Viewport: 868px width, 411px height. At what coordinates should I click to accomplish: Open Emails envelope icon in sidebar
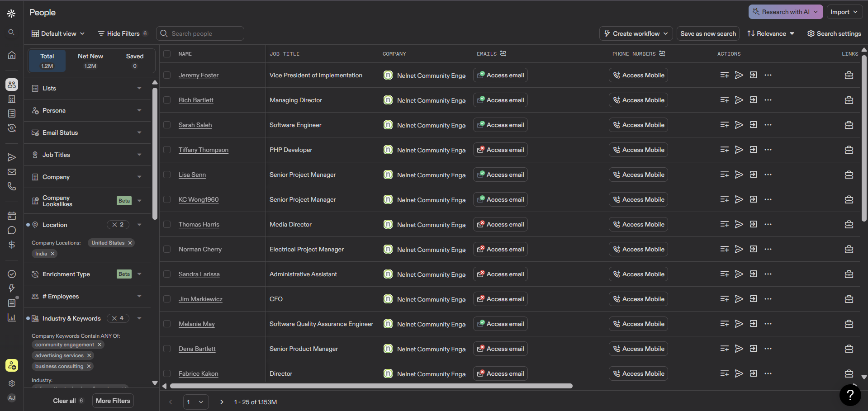coord(12,172)
